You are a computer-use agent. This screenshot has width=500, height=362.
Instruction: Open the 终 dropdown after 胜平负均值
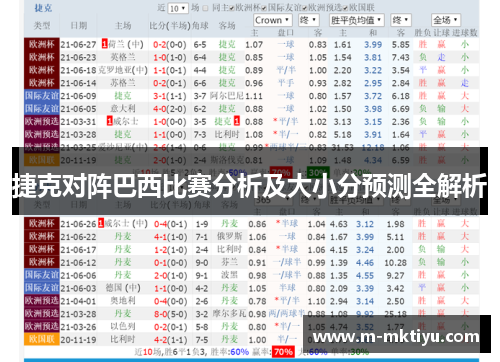point(401,20)
